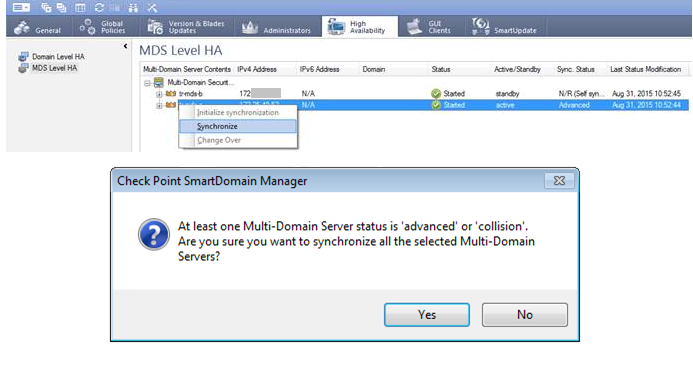Select MDS Level HA in sidebar
Viewport: 693px width, 367px height.
tap(54, 68)
